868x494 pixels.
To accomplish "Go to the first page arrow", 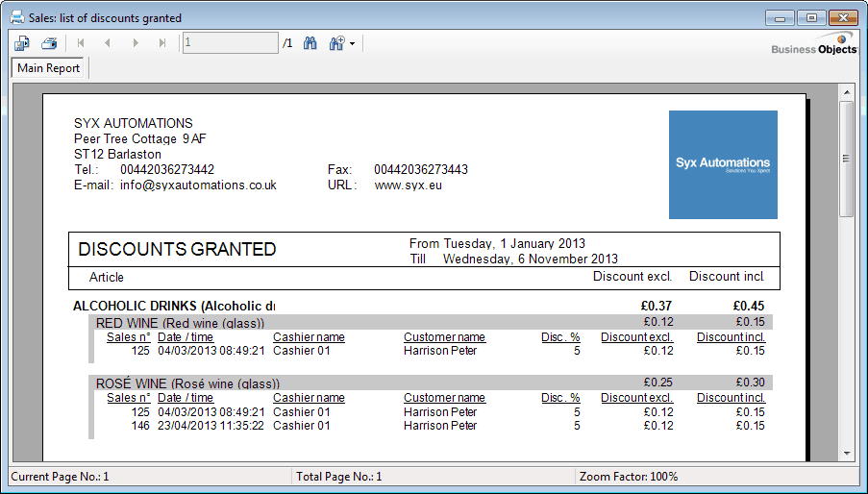I will (x=81, y=43).
